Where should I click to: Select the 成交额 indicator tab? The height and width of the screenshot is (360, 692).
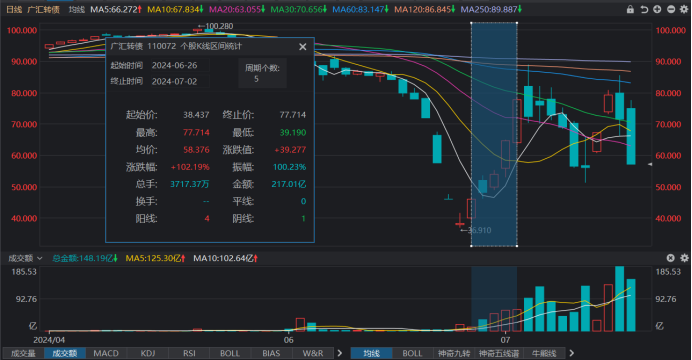(x=64, y=353)
